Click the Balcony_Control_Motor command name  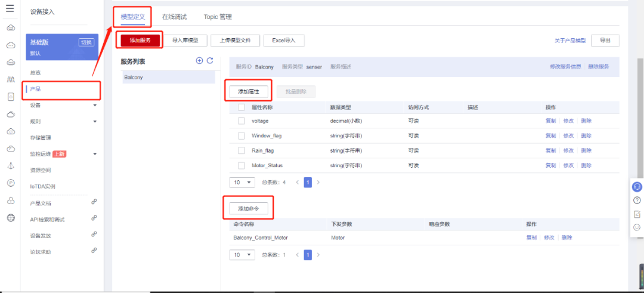pos(261,238)
